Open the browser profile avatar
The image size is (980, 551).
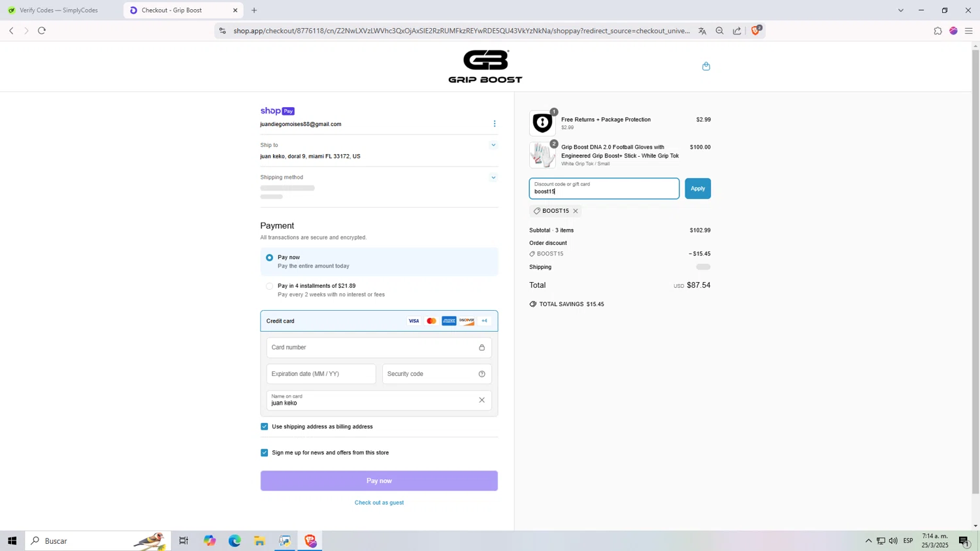point(953,31)
